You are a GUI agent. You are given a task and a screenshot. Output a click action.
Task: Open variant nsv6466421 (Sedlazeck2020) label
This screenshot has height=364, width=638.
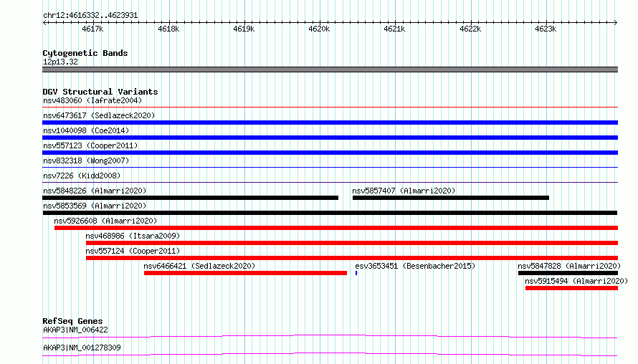(x=199, y=266)
